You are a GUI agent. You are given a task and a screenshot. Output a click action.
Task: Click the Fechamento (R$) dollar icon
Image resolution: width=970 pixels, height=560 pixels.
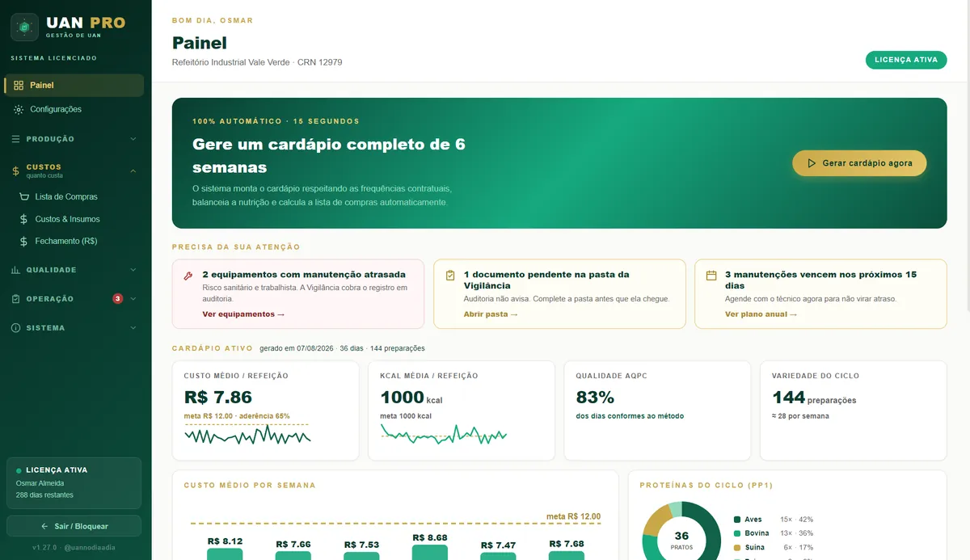pyautogui.click(x=24, y=242)
